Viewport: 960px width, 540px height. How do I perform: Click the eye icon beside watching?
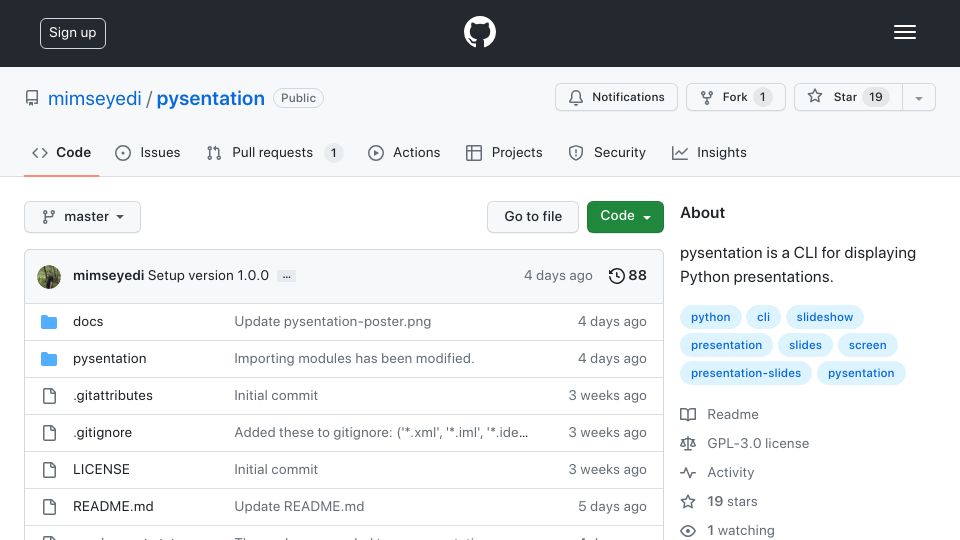[x=688, y=531]
